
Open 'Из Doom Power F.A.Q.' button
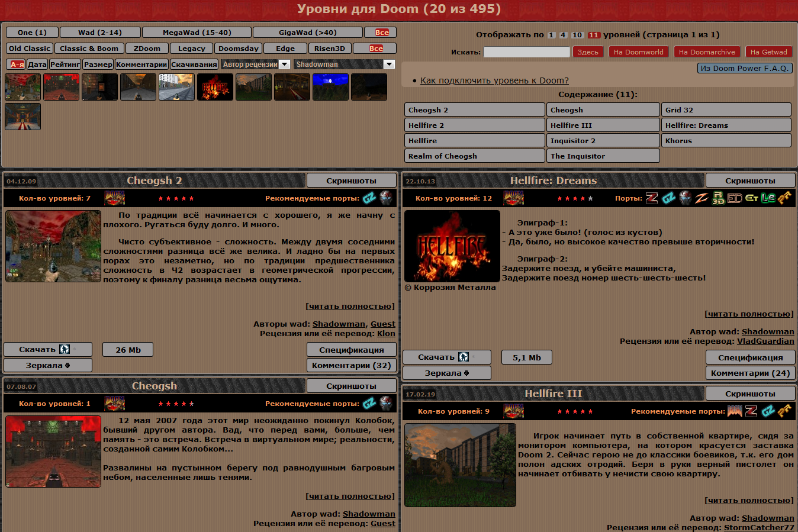click(745, 68)
